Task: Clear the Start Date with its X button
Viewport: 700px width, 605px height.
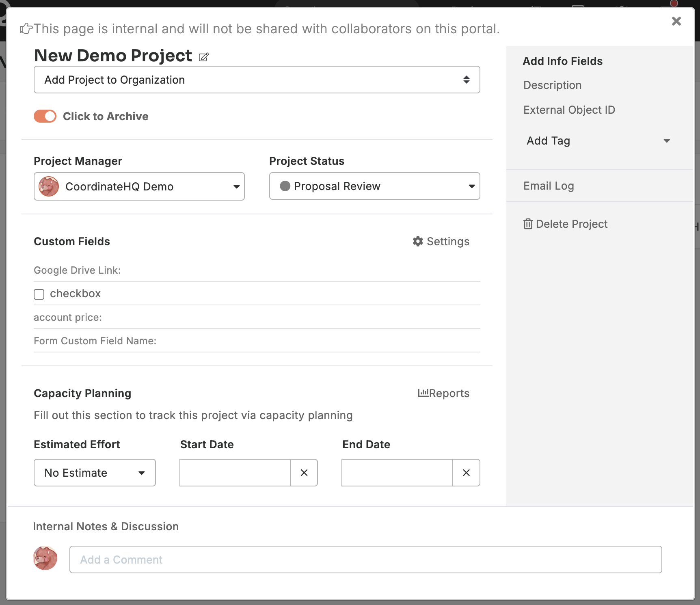Action: (x=304, y=473)
